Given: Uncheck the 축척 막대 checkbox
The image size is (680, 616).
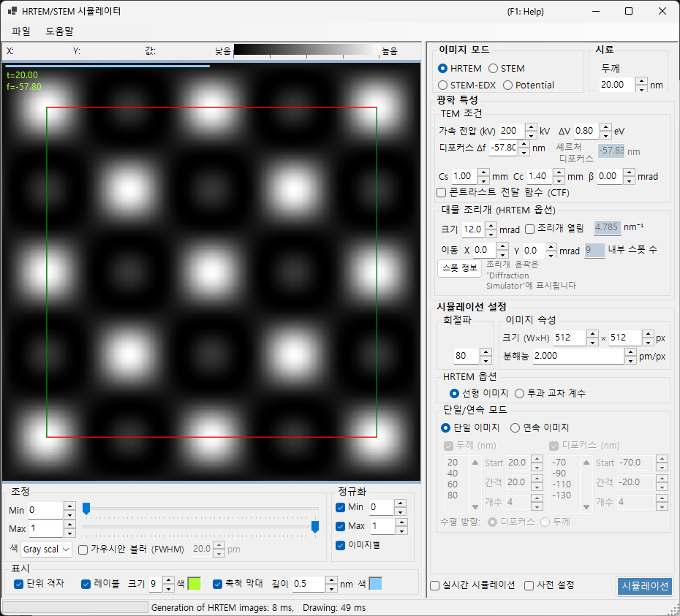Looking at the screenshot, I should pyautogui.click(x=238, y=584).
